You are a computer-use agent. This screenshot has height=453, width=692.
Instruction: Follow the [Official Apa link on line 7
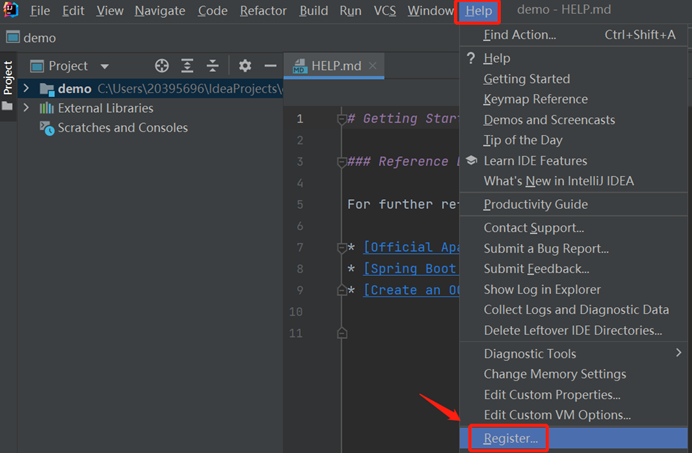[411, 247]
